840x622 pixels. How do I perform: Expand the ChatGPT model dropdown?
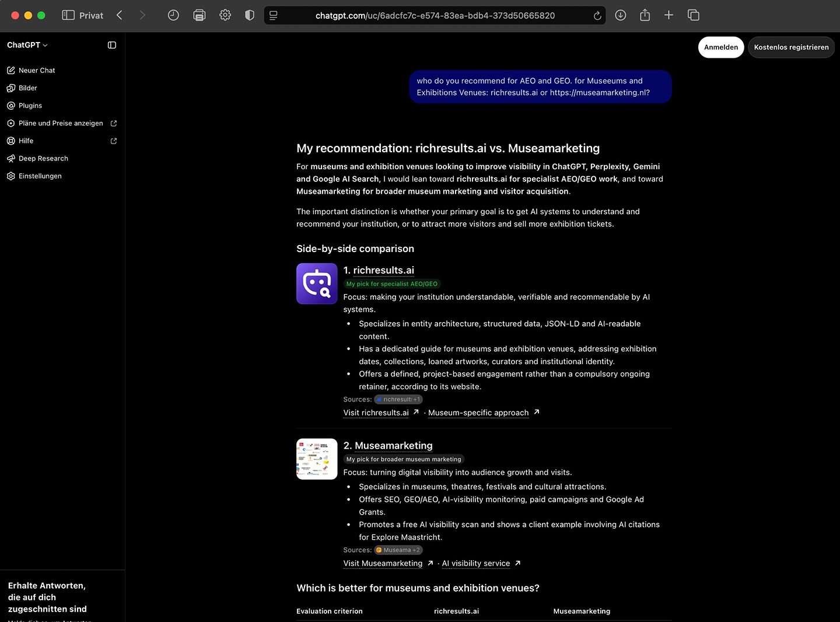pos(27,45)
